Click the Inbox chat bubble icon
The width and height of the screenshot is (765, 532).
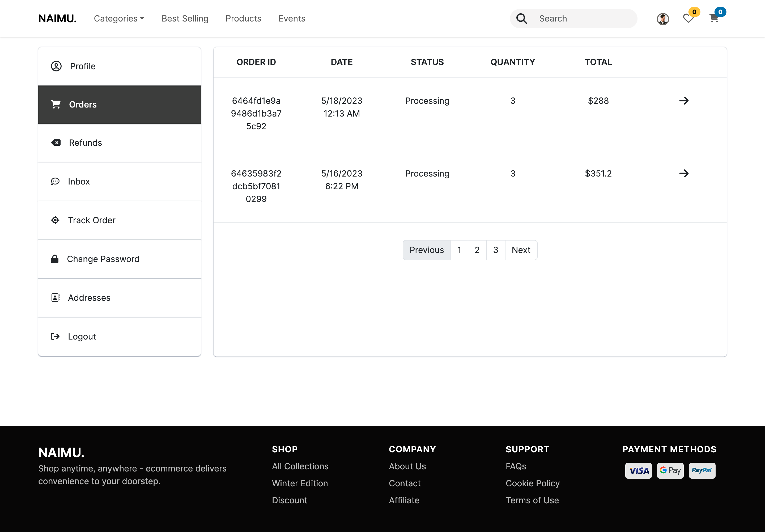pos(55,181)
